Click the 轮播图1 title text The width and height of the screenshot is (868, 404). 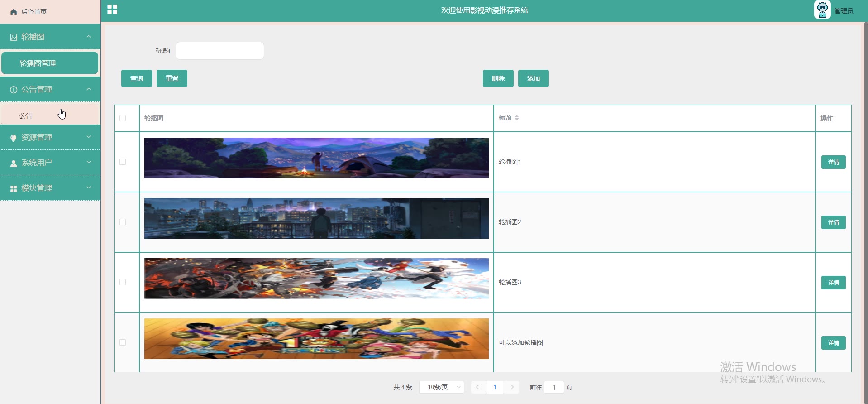[510, 162]
